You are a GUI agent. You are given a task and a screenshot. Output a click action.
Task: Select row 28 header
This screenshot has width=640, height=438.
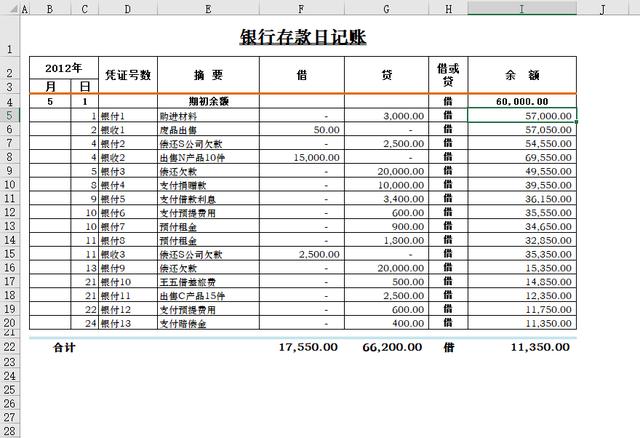pyautogui.click(x=9, y=431)
